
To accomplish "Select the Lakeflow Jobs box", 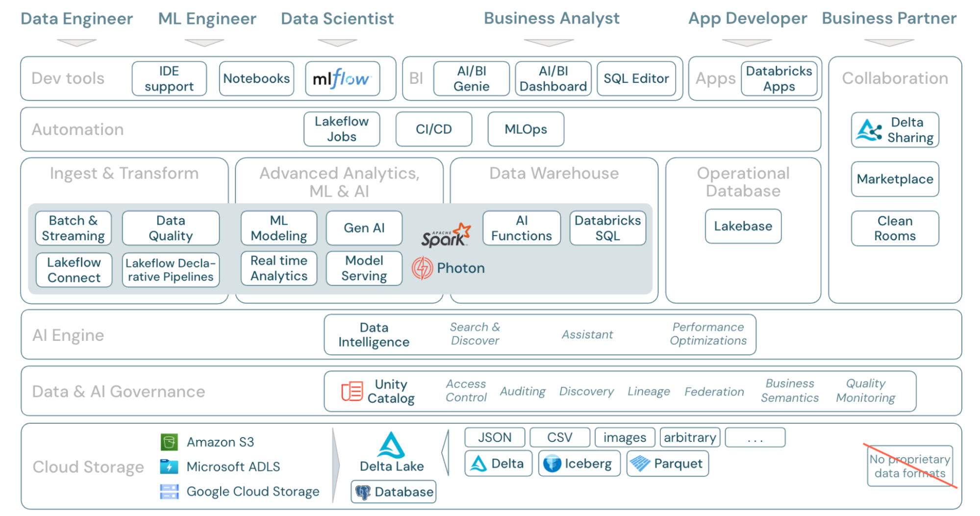I will [342, 129].
